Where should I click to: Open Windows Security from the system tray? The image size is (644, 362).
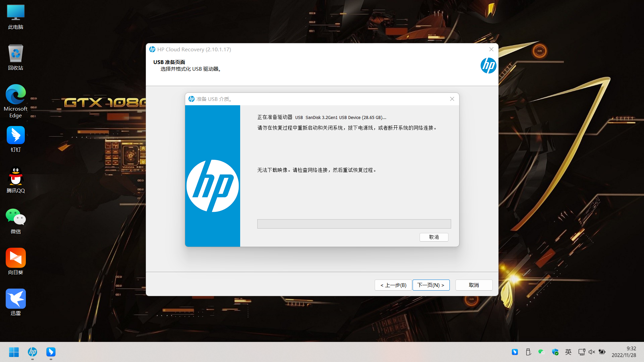tap(555, 352)
